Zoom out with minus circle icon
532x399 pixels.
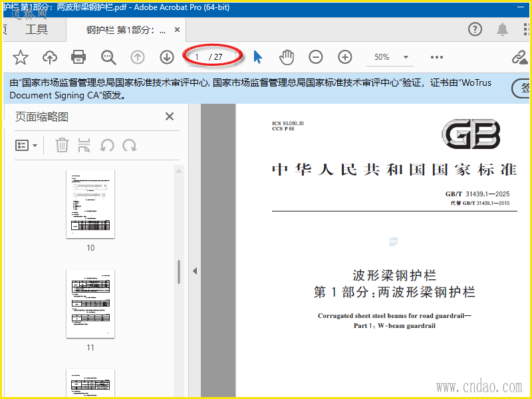coord(315,57)
